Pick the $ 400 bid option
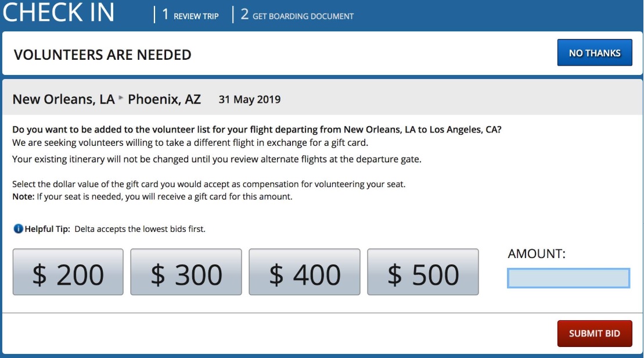Image resolution: width=644 pixels, height=358 pixels. (x=304, y=272)
